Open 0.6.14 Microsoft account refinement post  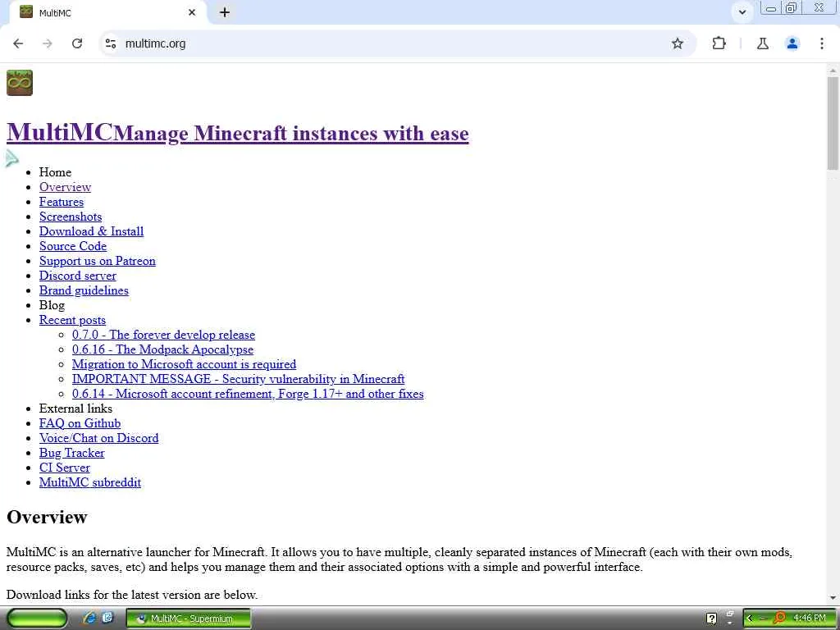click(x=248, y=394)
